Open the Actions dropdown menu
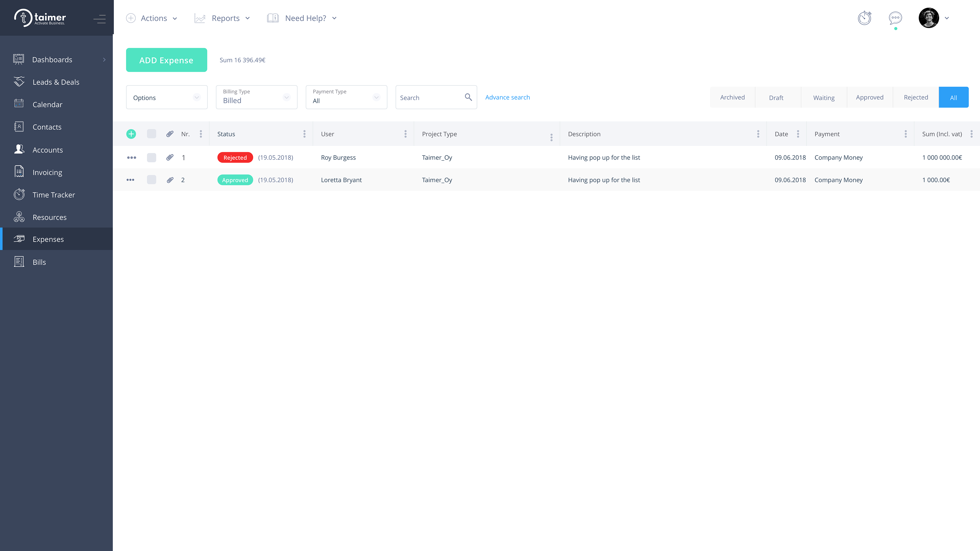 tap(152, 18)
